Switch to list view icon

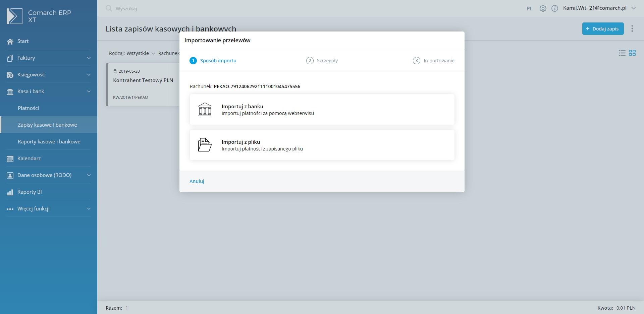[x=622, y=53]
